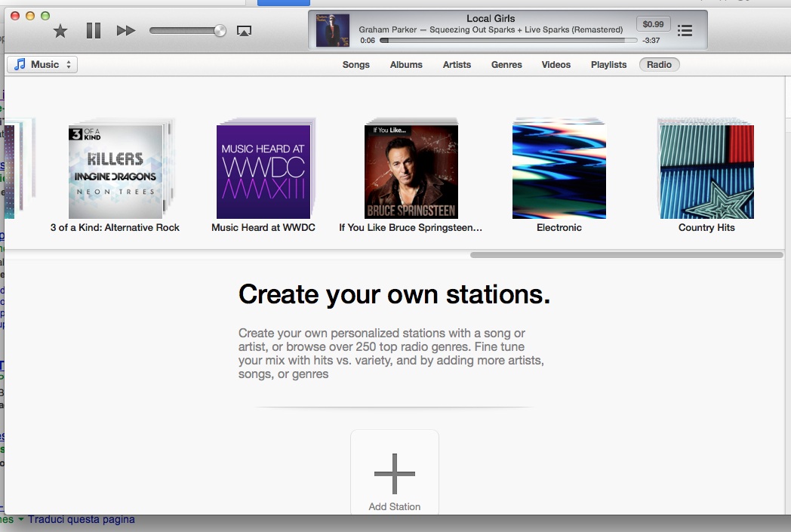
Task: Switch to the Songs tab
Action: pos(355,65)
